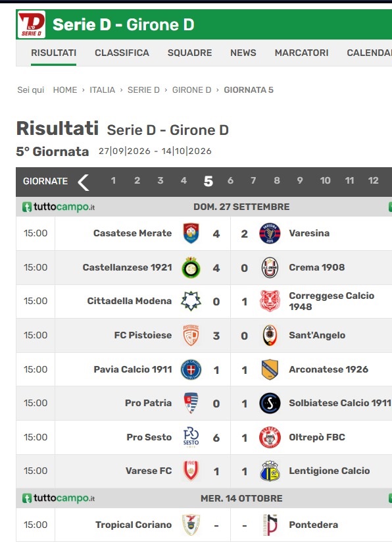Go to previous giornate with left chevron
The height and width of the screenshot is (549, 392).
84,182
